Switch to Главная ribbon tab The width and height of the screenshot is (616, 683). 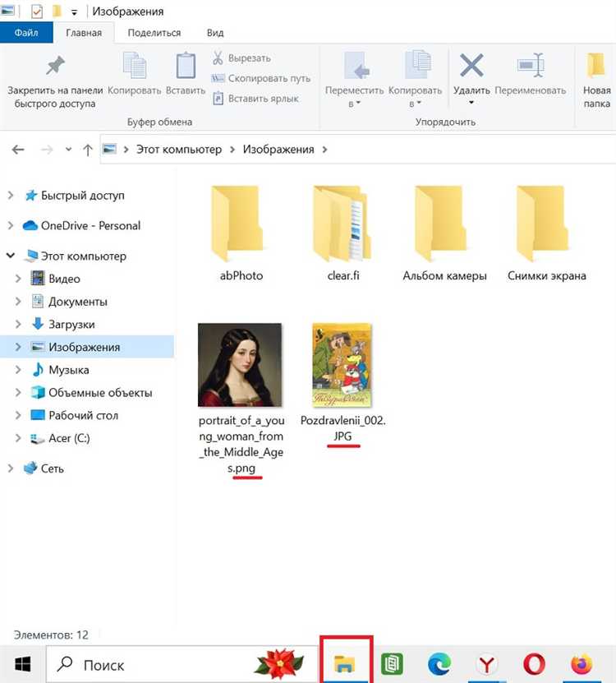point(84,33)
